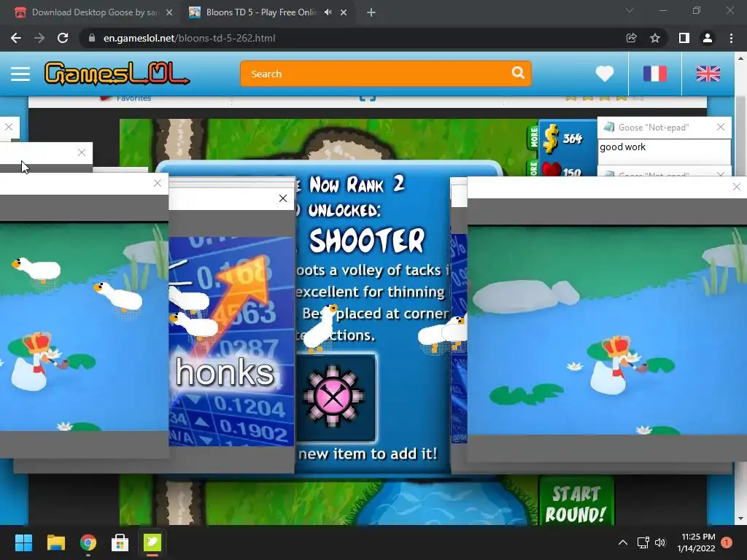Click the money counter showing 364
This screenshot has width=747, height=560.
click(x=572, y=139)
